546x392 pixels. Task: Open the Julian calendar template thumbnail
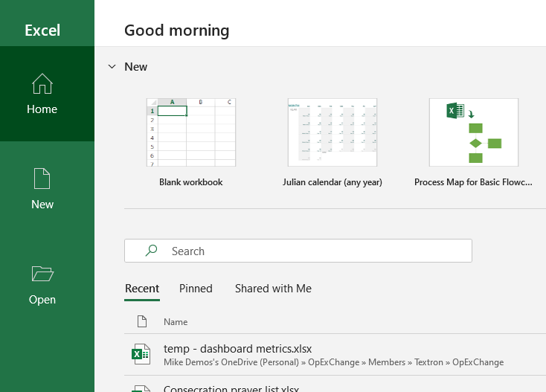pyautogui.click(x=333, y=132)
